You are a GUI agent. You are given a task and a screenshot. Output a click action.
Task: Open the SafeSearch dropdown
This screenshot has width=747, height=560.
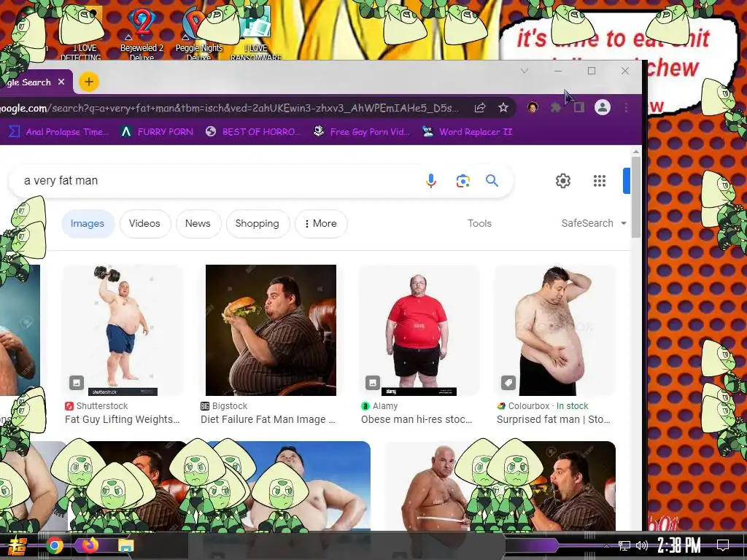click(x=594, y=223)
